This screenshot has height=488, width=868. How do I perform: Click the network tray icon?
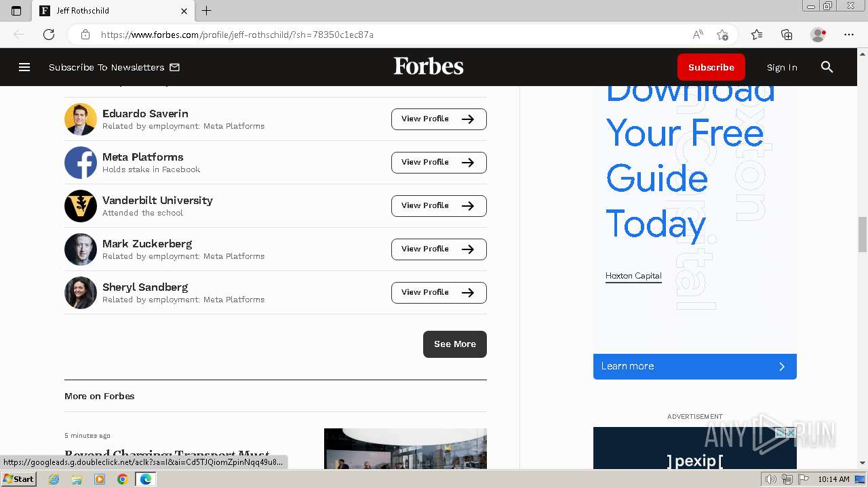click(x=787, y=479)
